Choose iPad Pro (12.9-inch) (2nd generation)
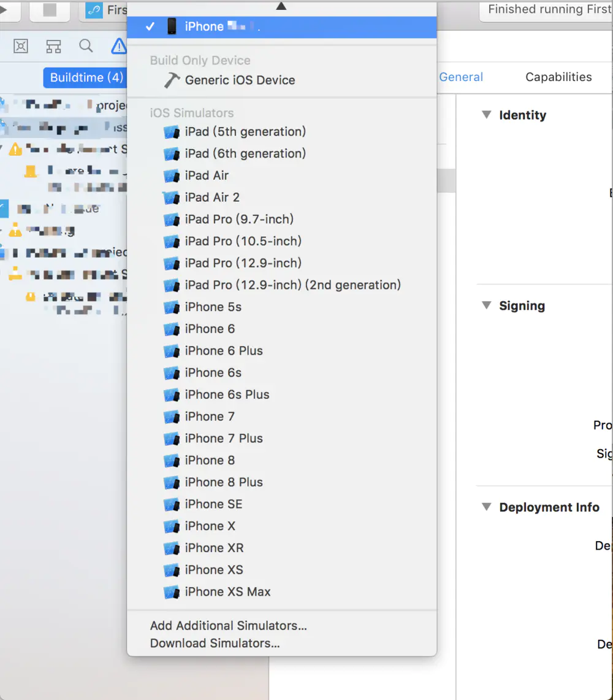 point(281,285)
